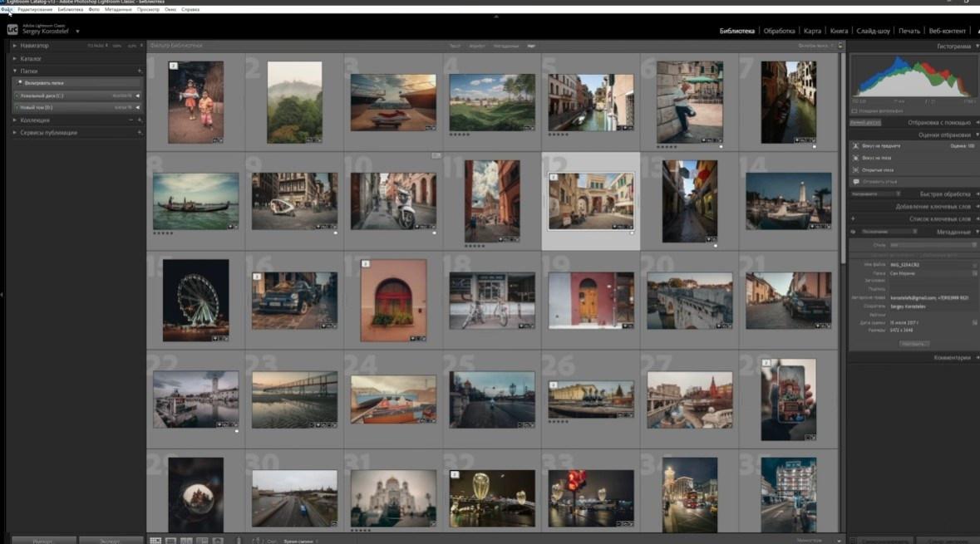Select the Атрибут filter option

point(477,46)
